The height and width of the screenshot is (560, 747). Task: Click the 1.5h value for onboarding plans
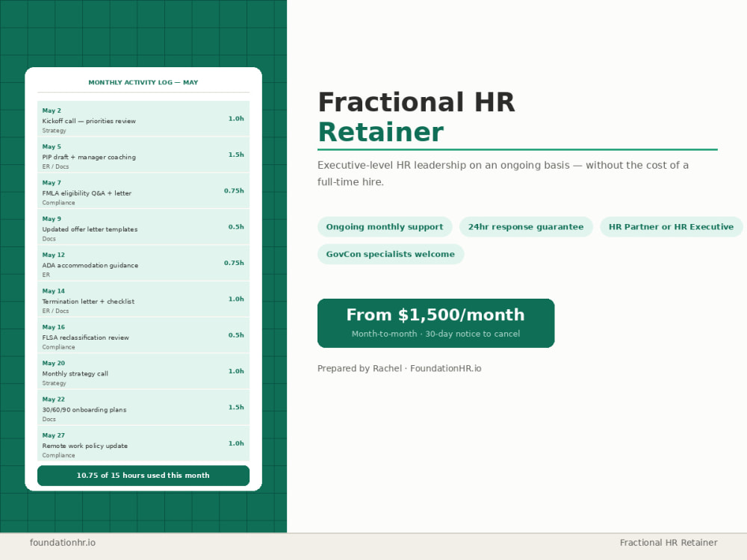(x=236, y=407)
